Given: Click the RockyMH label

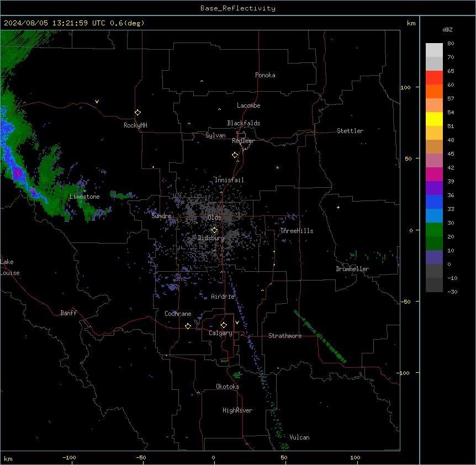Looking at the screenshot, I should pyautogui.click(x=135, y=125).
